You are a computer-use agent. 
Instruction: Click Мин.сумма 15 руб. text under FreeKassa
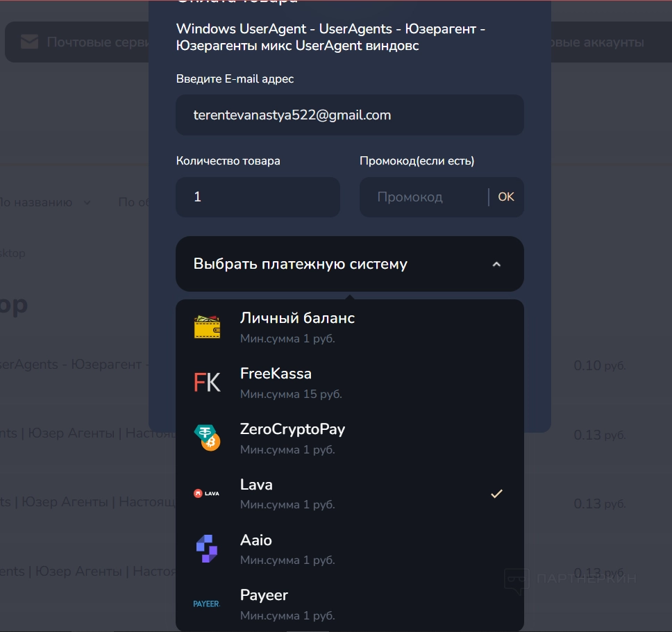click(x=291, y=394)
